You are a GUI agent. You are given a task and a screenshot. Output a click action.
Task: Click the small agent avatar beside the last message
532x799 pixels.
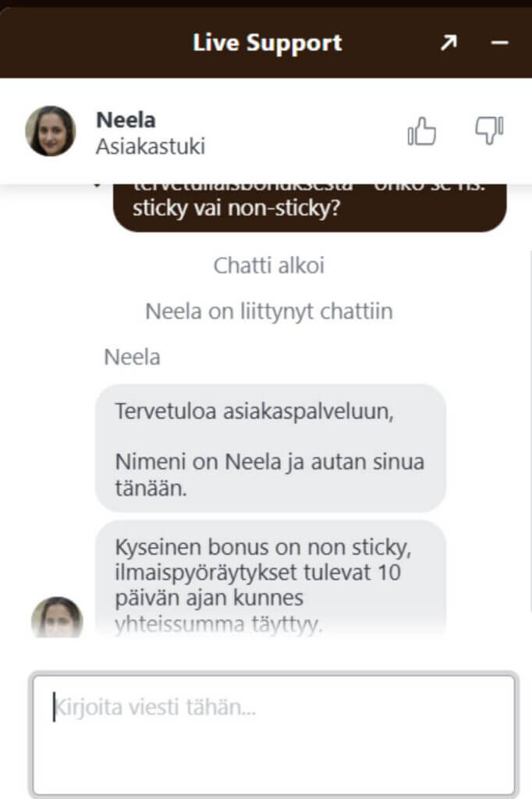(57, 617)
